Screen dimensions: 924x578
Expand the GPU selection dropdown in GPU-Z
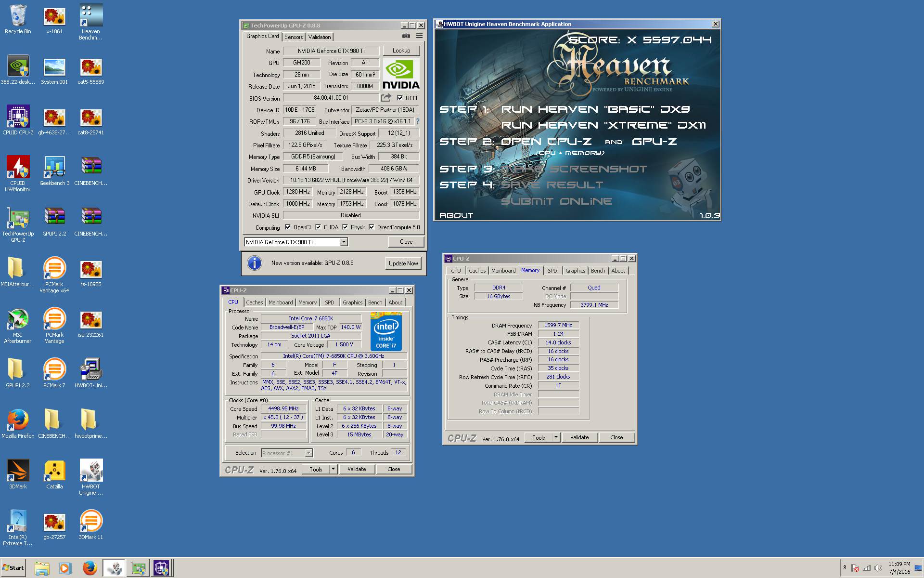click(x=344, y=242)
